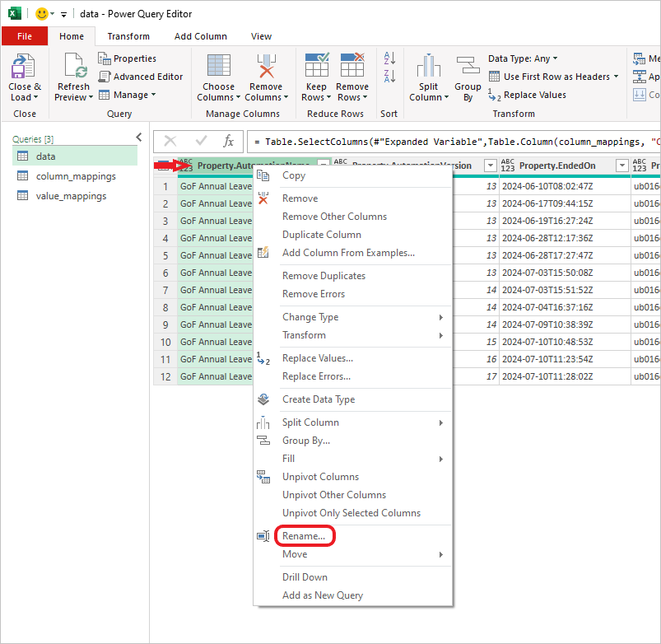
Task: Click the Choose Columns icon
Action: click(x=219, y=66)
